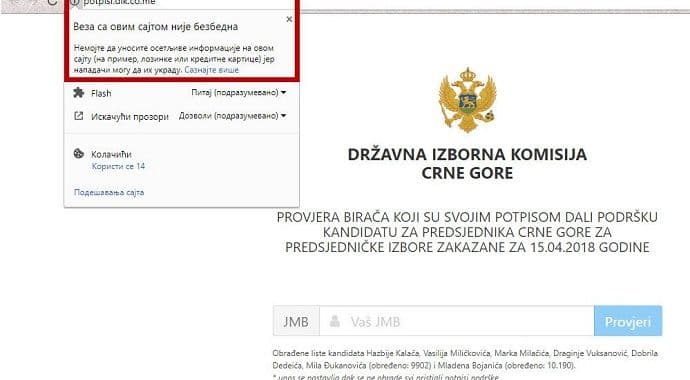Image resolution: width=690 pixels, height=380 pixels.
Task: Click the person icon in JMB field
Action: coord(335,321)
